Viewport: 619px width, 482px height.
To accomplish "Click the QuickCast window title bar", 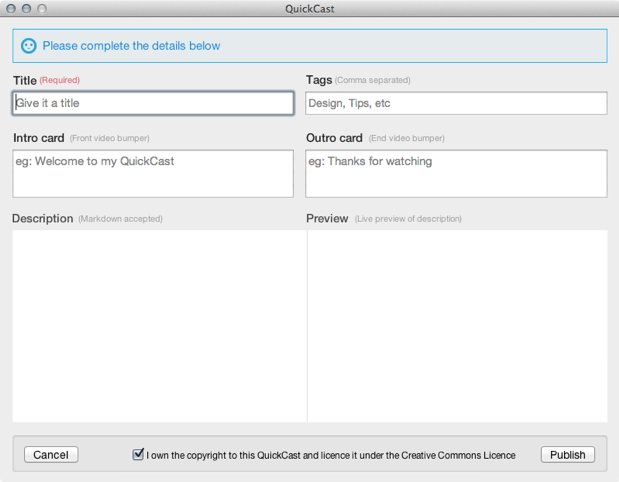I will coord(309,8).
